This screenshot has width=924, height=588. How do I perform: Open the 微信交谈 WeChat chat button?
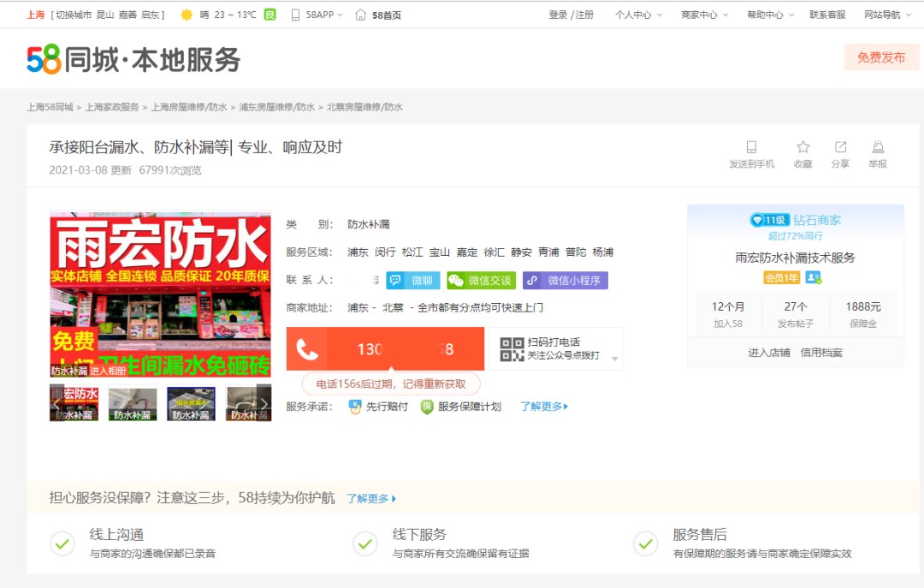pyautogui.click(x=481, y=280)
